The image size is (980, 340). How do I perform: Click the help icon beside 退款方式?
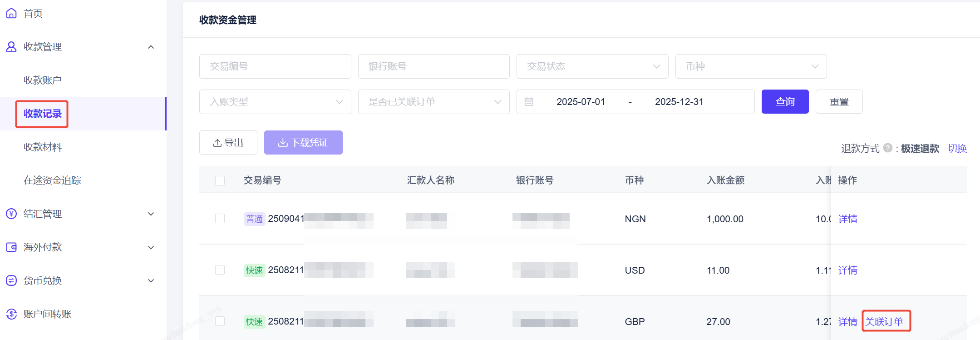(888, 148)
